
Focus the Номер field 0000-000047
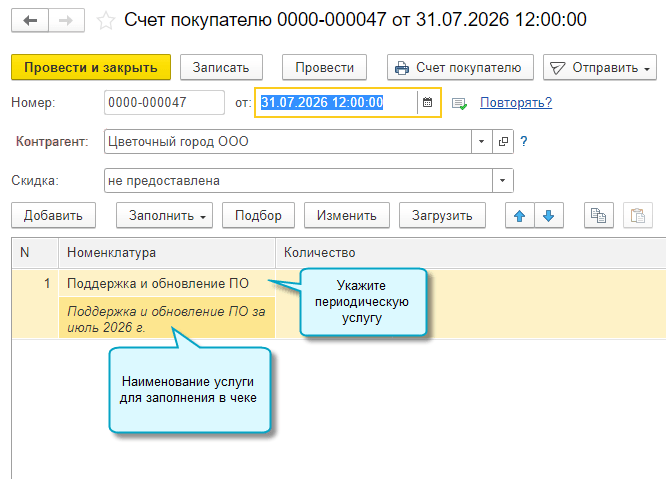(x=164, y=102)
